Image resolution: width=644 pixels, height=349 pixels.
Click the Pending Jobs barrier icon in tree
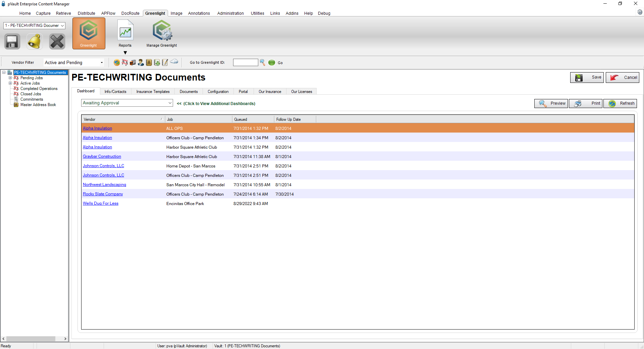click(16, 78)
